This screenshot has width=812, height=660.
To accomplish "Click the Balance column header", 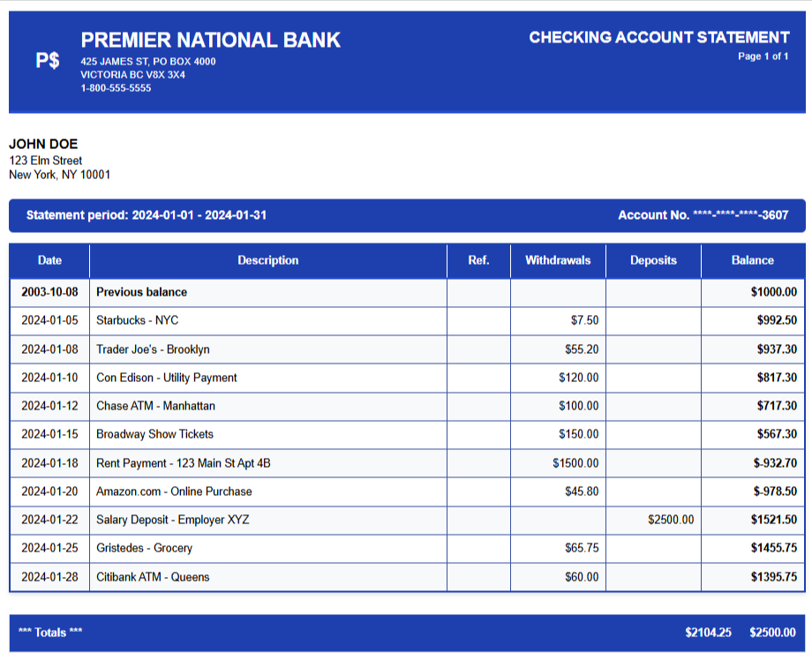I will pyautogui.click(x=752, y=260).
